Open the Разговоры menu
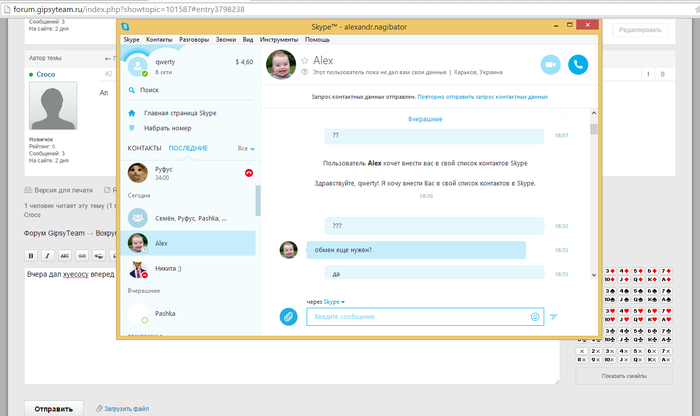 tap(194, 40)
